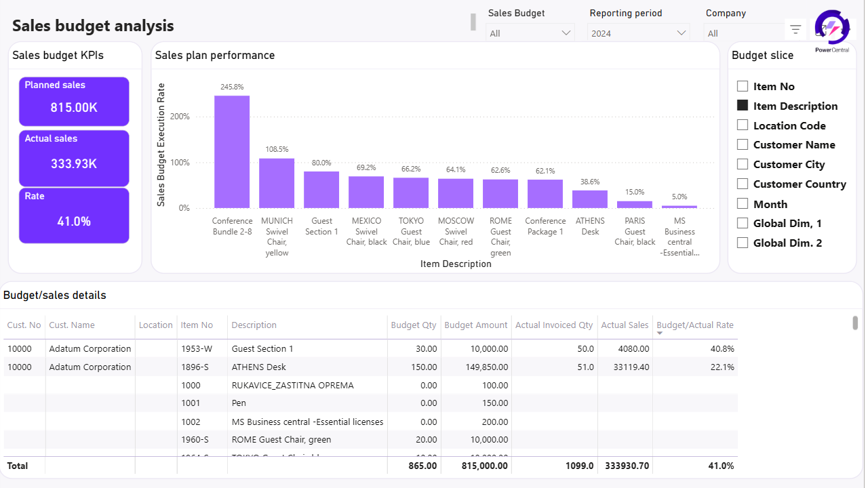Check the Item No checkbox
Screen dimensions: 868x488
(743, 86)
